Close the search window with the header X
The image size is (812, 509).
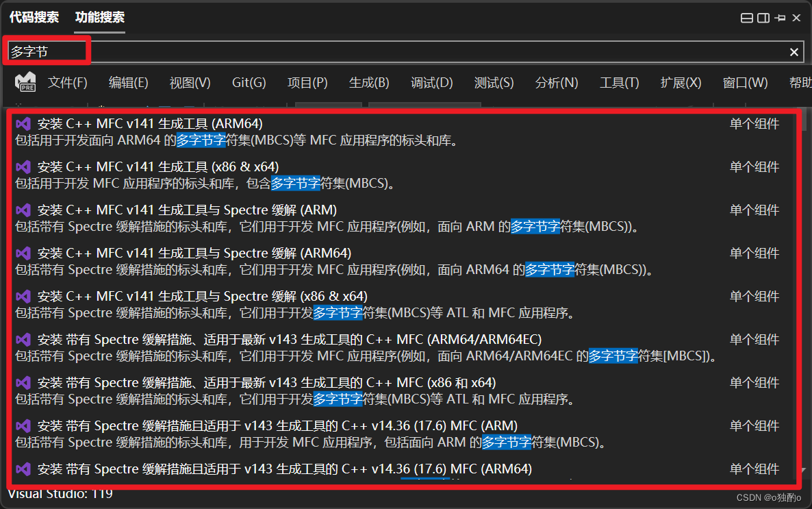(x=796, y=18)
